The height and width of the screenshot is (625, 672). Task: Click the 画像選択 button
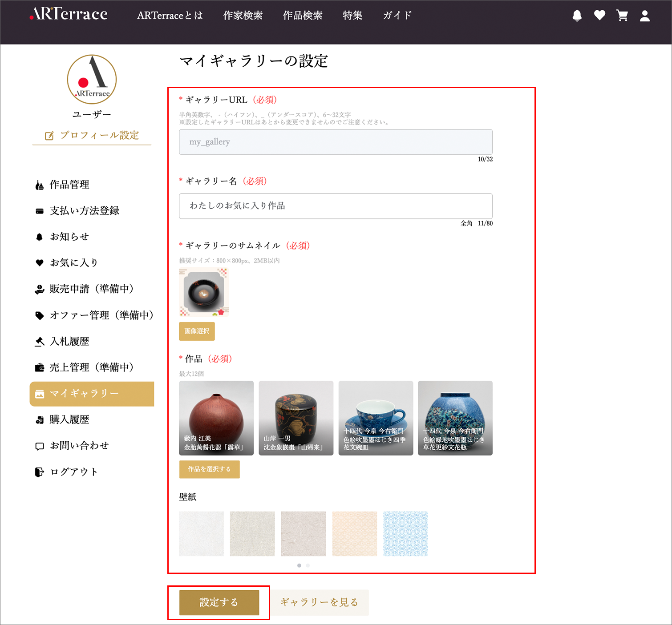pos(197,331)
